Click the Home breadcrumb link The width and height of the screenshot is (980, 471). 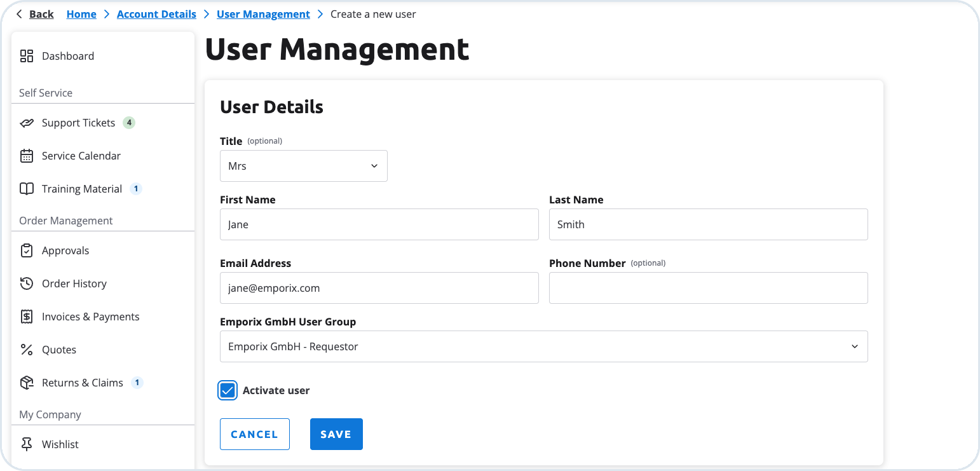tap(81, 14)
